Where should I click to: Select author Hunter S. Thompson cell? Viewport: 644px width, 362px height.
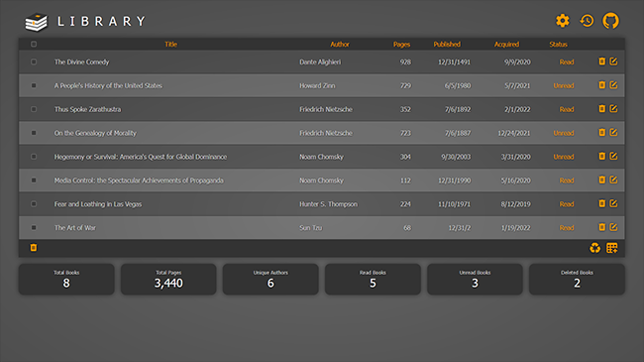328,204
